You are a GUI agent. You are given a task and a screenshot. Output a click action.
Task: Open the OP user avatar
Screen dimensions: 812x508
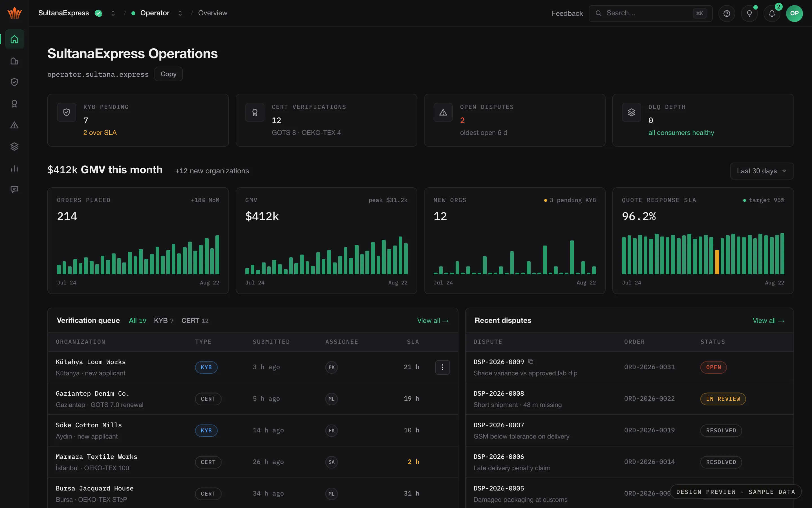coord(794,14)
